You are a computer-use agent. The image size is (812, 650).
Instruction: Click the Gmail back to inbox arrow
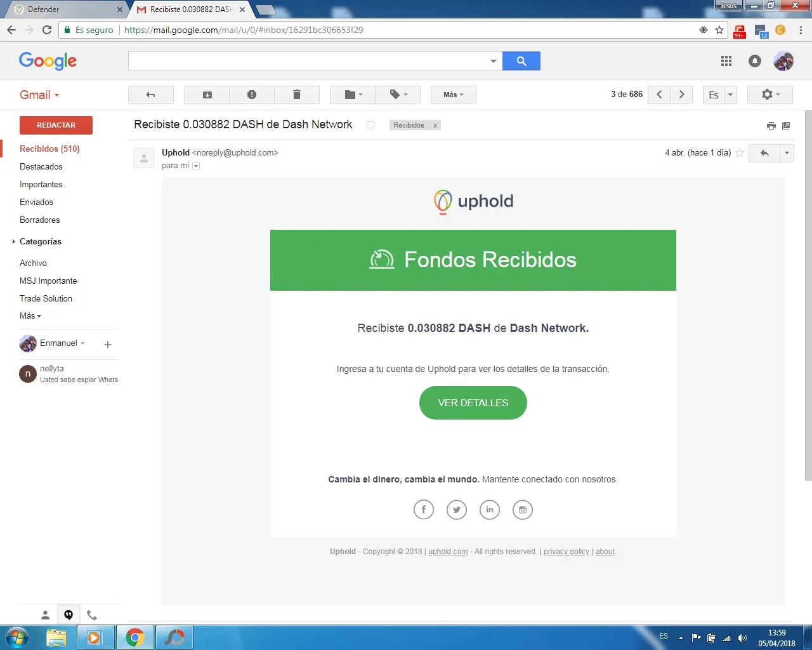point(151,95)
